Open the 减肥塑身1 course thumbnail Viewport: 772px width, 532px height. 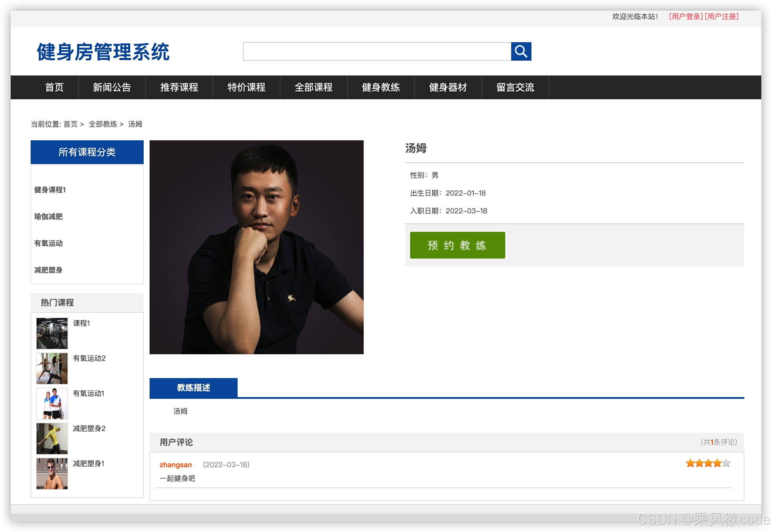[x=52, y=473]
